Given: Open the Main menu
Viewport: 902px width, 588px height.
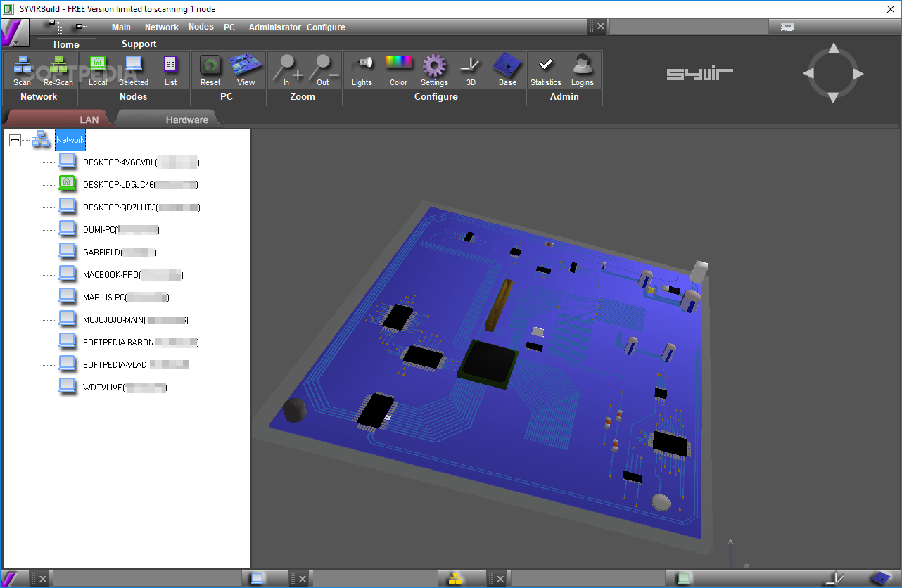Looking at the screenshot, I should click(121, 27).
